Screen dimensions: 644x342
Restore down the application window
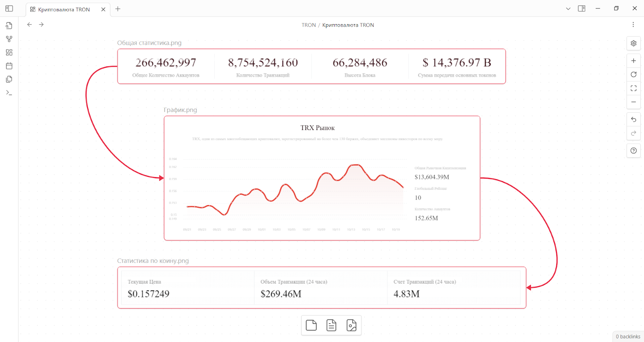[616, 8]
